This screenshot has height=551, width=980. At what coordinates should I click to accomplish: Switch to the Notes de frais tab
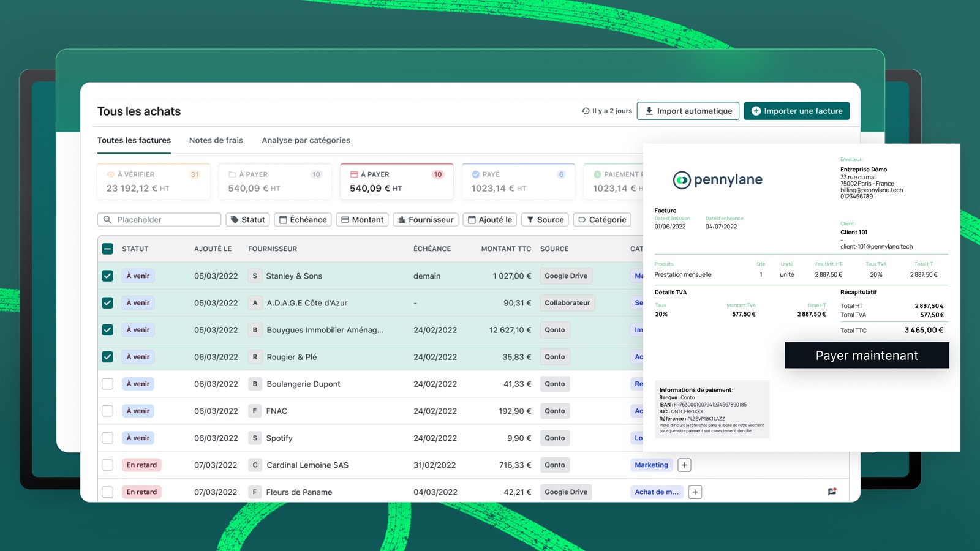[x=216, y=140]
